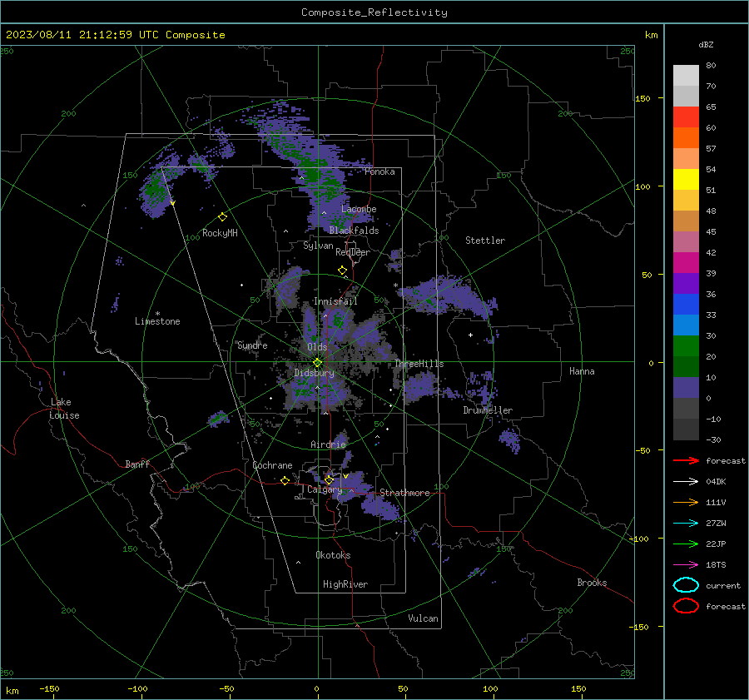Click the white 04DK arrow icon
The image size is (749, 700).
coord(686,481)
